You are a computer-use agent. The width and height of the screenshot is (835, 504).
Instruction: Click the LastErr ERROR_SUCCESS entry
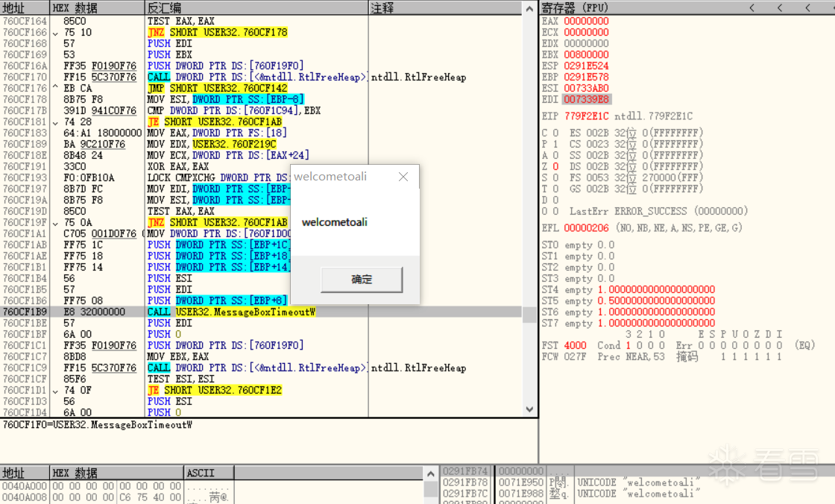tap(658, 211)
